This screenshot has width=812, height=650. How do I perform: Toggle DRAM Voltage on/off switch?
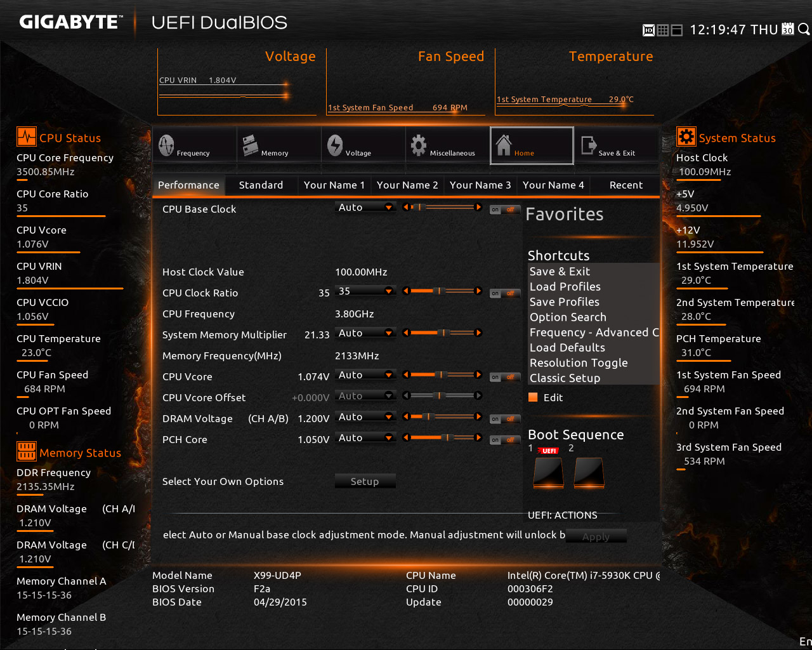[504, 419]
